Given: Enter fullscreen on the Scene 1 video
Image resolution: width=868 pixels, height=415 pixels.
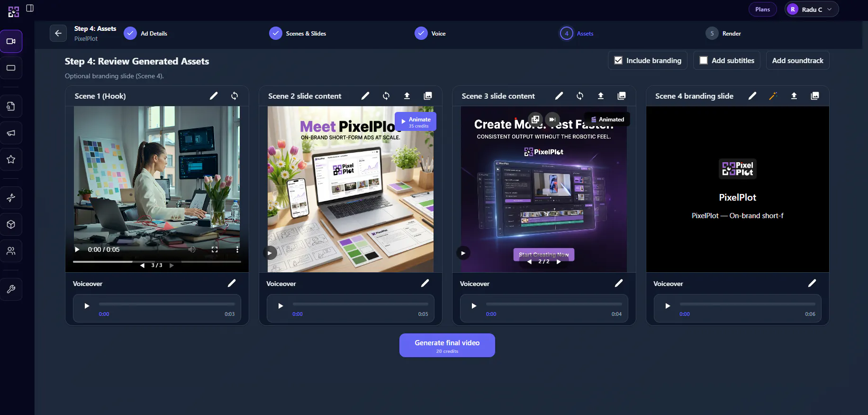Looking at the screenshot, I should pyautogui.click(x=215, y=249).
